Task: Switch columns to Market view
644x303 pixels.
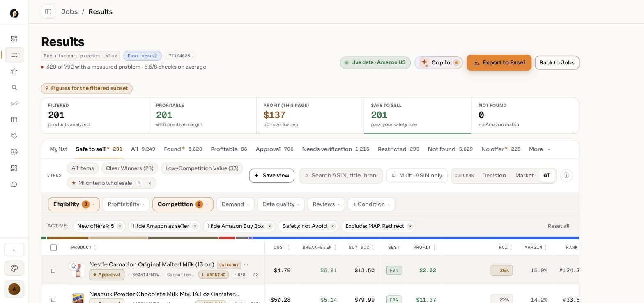Action: [x=524, y=175]
